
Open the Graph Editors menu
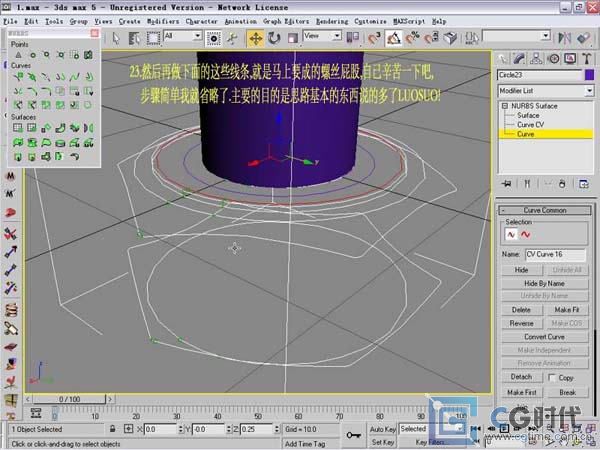pyautogui.click(x=286, y=21)
